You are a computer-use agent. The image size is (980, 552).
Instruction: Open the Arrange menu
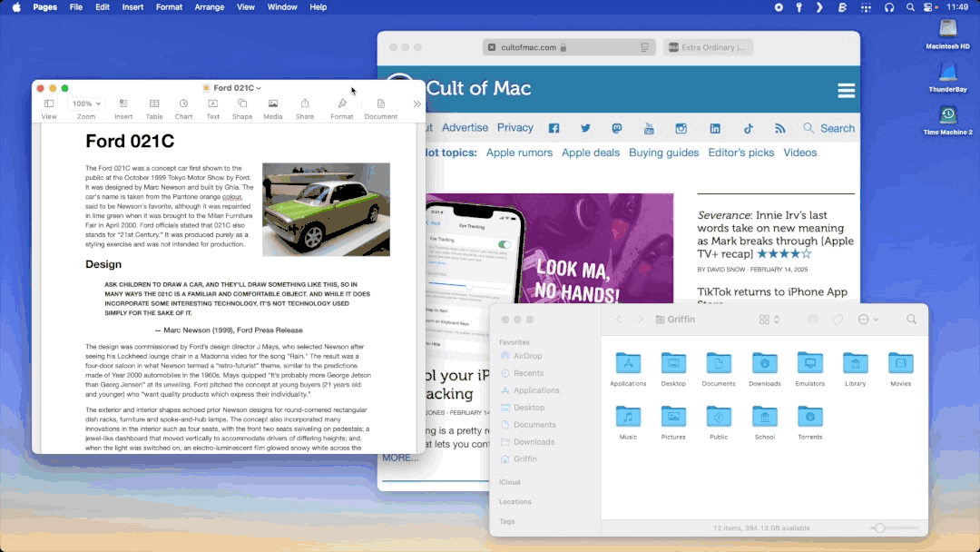[210, 7]
